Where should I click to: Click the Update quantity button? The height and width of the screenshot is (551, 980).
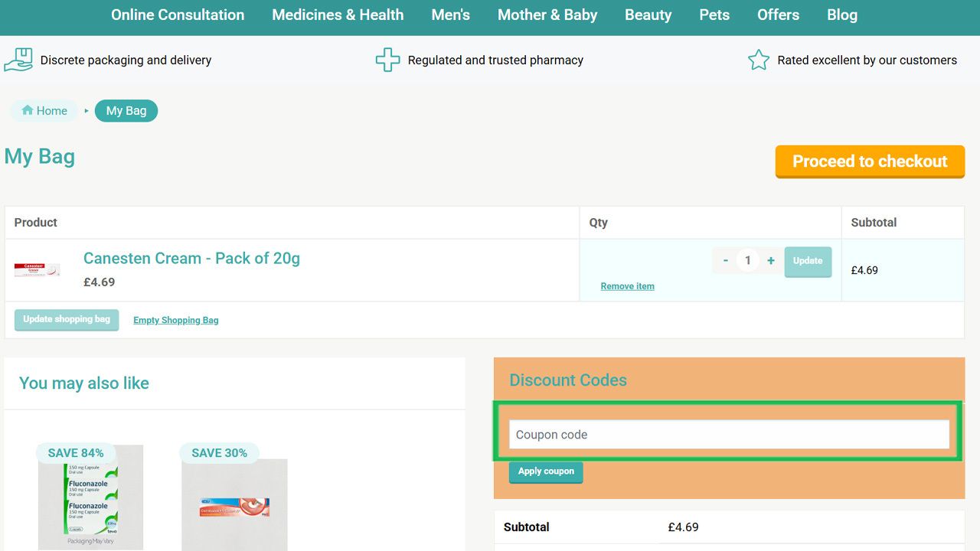[808, 260]
